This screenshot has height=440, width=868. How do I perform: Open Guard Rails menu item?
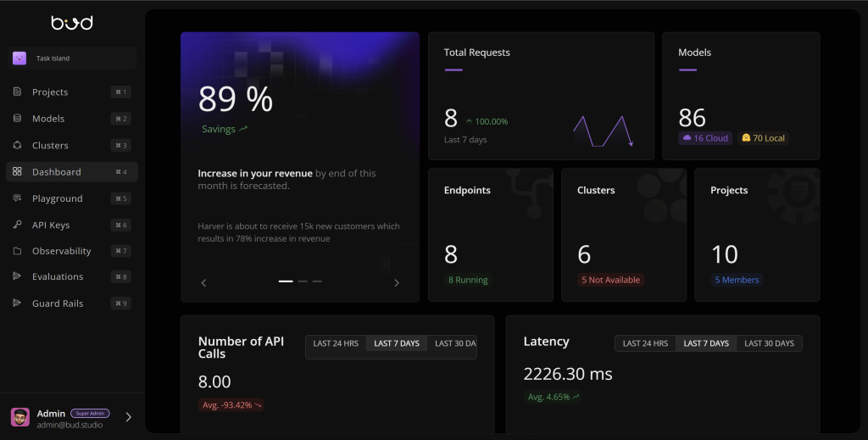click(58, 304)
